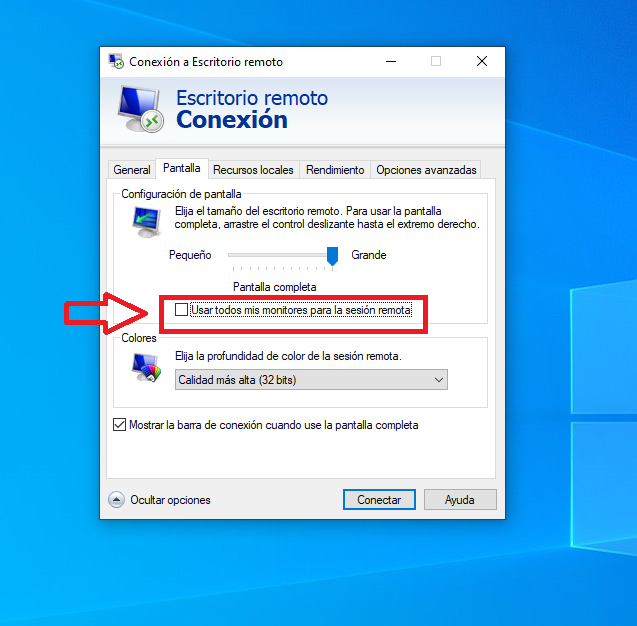Switch to the General tab
Image resolution: width=637 pixels, height=626 pixels.
[x=132, y=170]
